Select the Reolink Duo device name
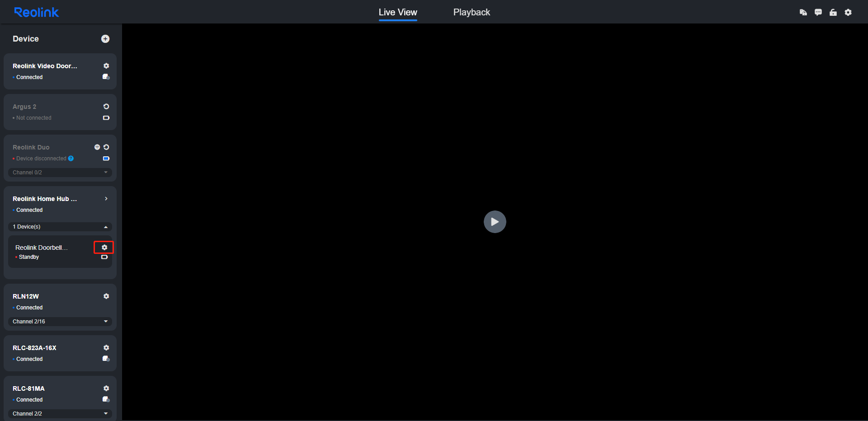Image resolution: width=868 pixels, height=421 pixels. 31,147
